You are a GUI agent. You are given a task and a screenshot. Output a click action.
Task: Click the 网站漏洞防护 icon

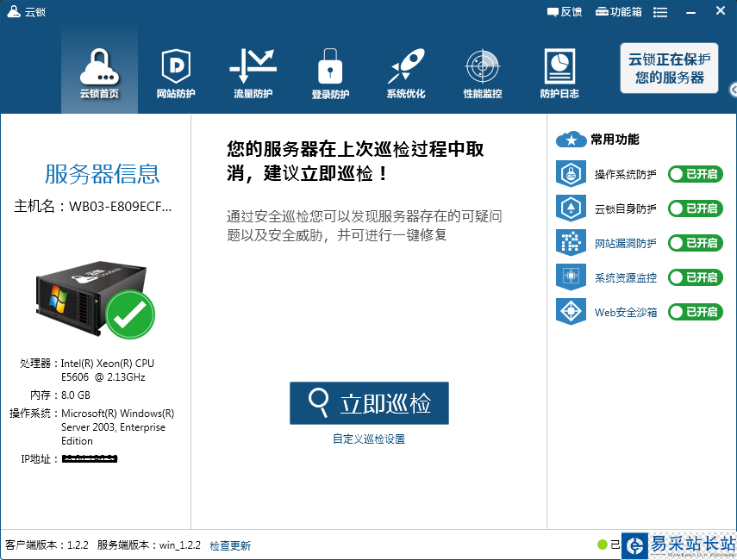click(571, 243)
